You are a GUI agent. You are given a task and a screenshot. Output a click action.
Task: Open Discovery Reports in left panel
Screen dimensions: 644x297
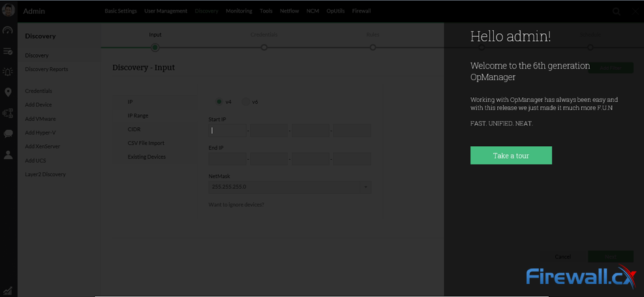coord(46,69)
